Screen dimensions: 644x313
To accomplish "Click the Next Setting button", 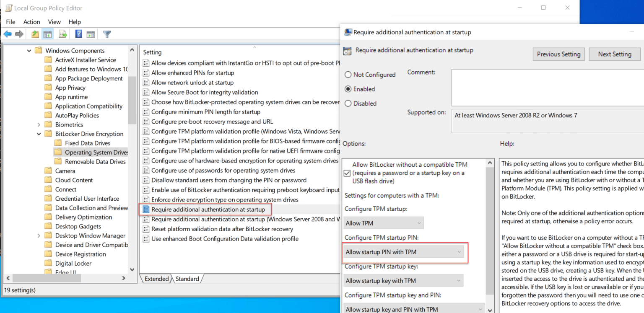I will [615, 54].
